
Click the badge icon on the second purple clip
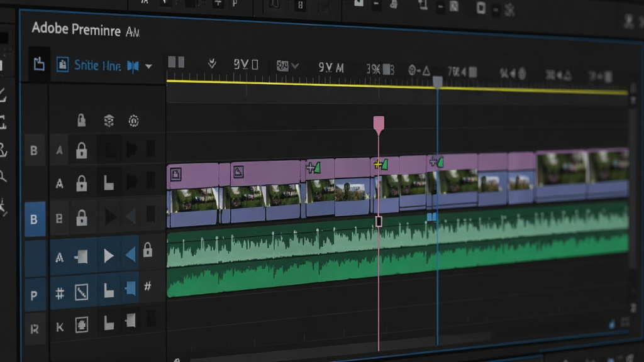click(238, 172)
